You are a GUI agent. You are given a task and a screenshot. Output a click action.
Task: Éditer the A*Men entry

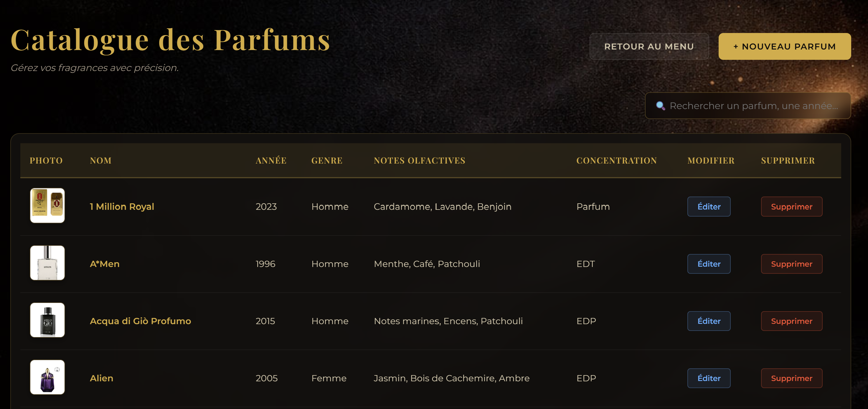point(709,264)
